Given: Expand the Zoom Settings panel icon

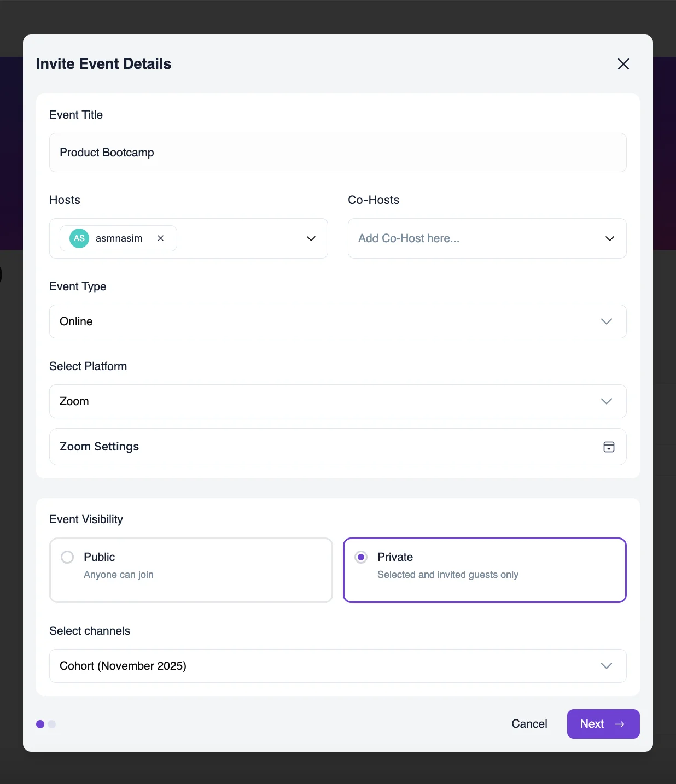Looking at the screenshot, I should point(609,447).
